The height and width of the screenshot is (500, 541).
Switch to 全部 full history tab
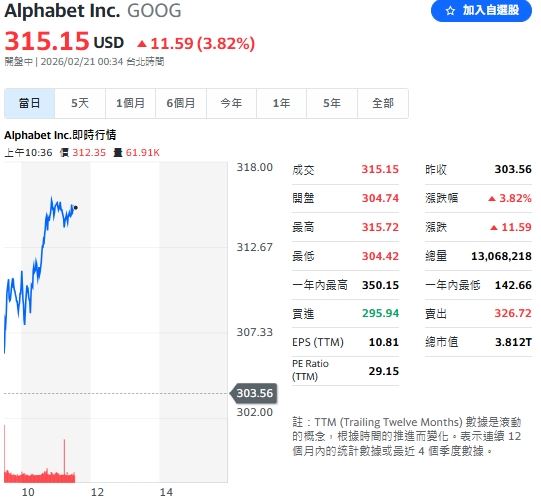(x=383, y=103)
